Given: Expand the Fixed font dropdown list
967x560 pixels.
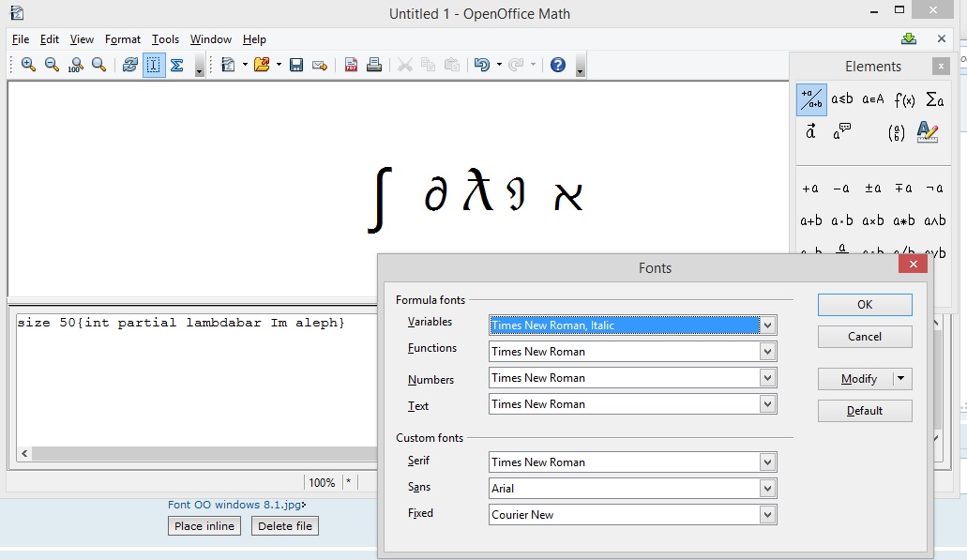Looking at the screenshot, I should click(768, 515).
